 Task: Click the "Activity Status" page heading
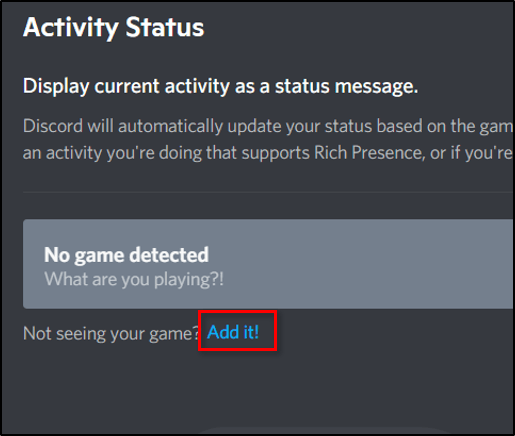click(113, 28)
